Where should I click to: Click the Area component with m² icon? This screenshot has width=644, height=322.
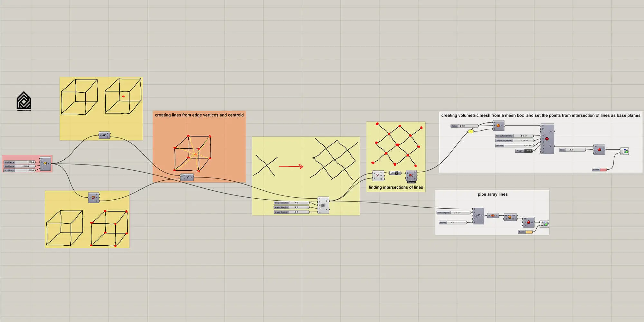104,135
